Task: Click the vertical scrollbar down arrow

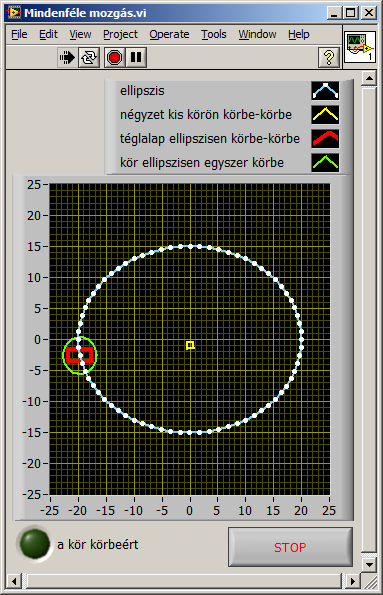Action: coord(369,565)
